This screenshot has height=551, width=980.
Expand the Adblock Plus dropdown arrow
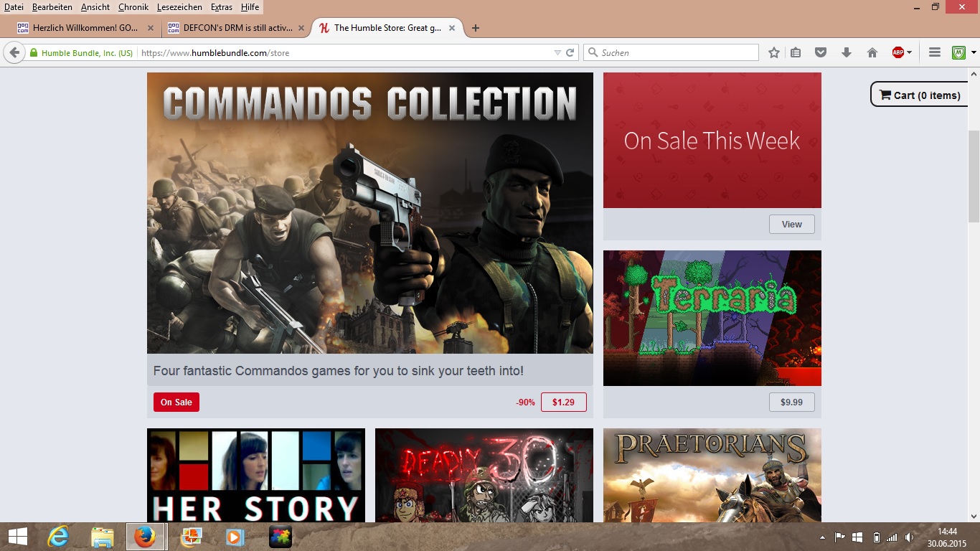tap(909, 52)
